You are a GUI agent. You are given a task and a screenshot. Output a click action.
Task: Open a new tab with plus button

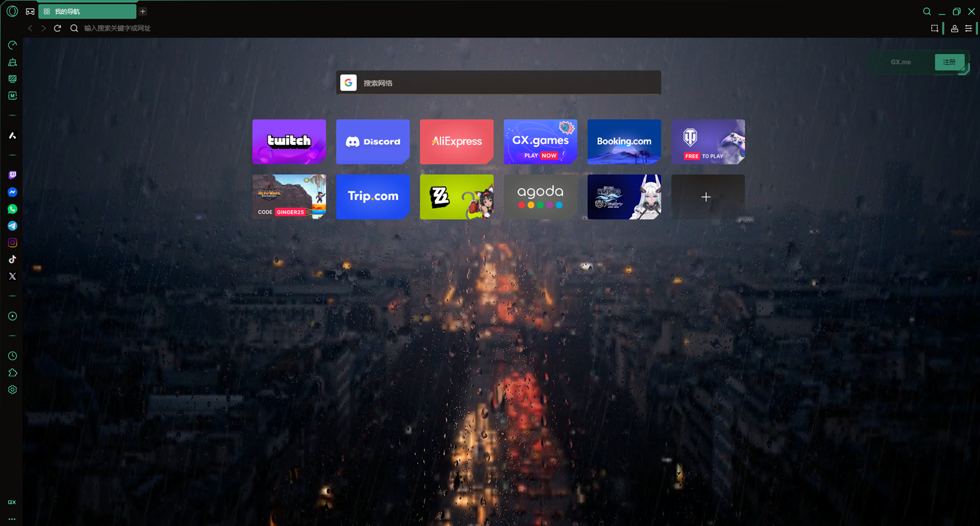pos(143,11)
